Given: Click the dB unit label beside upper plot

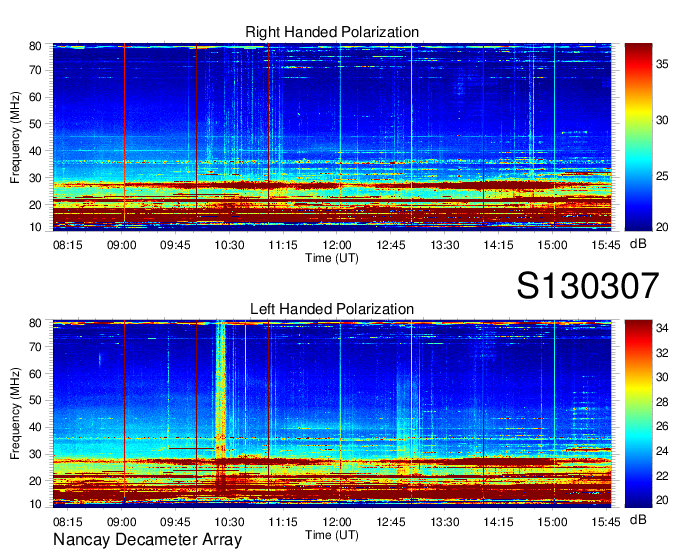Looking at the screenshot, I should pos(638,244).
